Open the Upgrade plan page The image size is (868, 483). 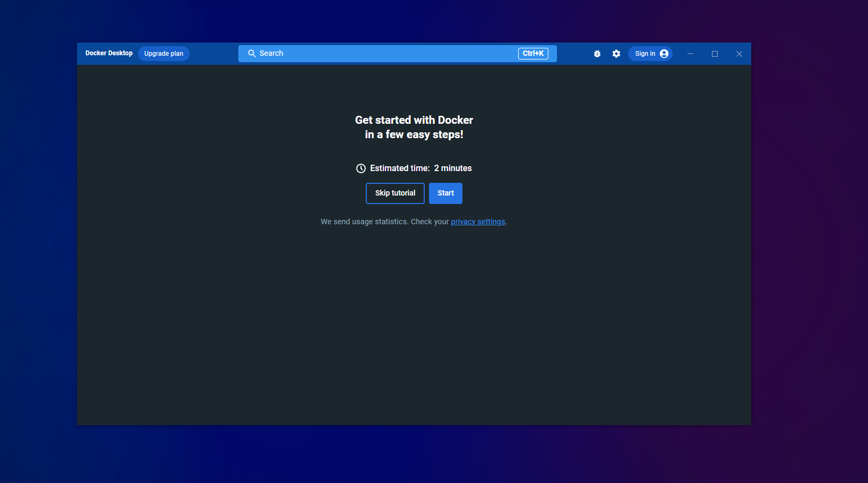(164, 53)
